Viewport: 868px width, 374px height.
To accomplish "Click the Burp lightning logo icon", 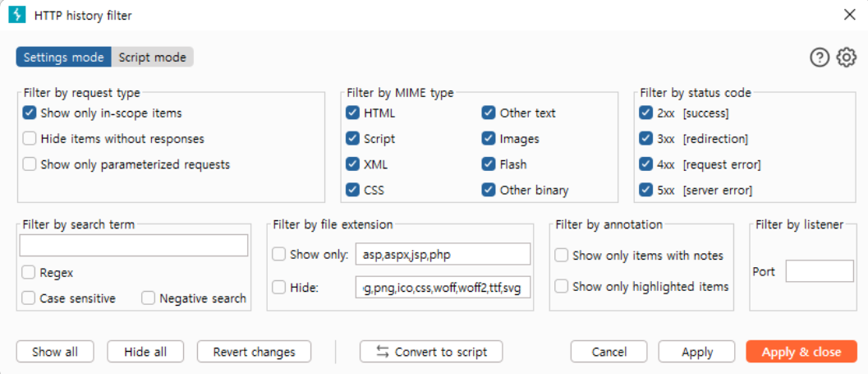I will 17,15.
